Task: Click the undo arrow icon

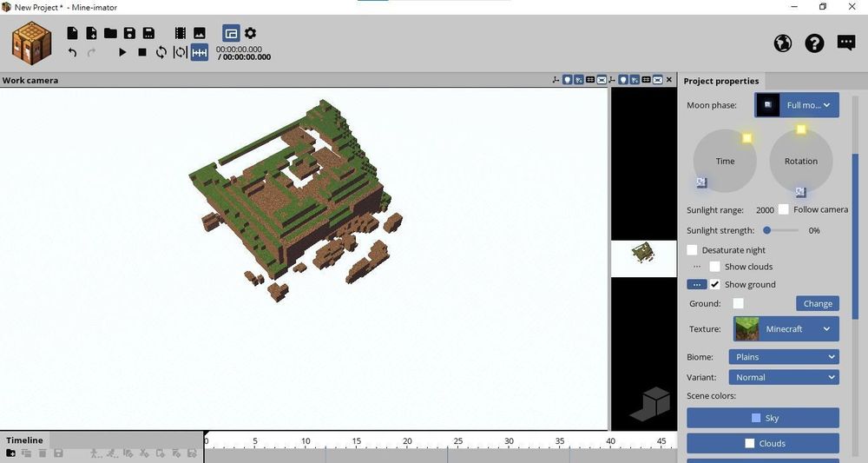Action: point(72,52)
